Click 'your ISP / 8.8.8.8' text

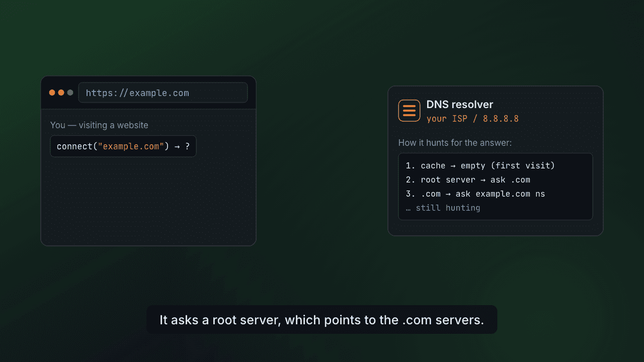click(x=472, y=119)
